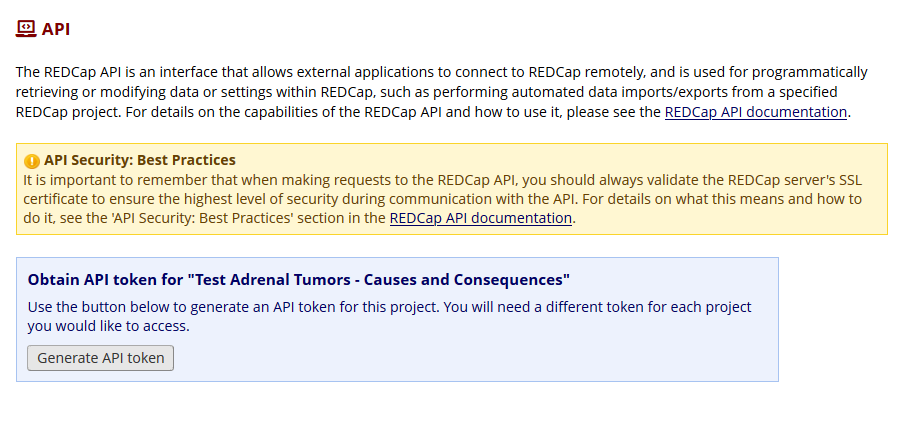911x430 pixels.
Task: Select the red API page heading text
Action: click(x=56, y=29)
